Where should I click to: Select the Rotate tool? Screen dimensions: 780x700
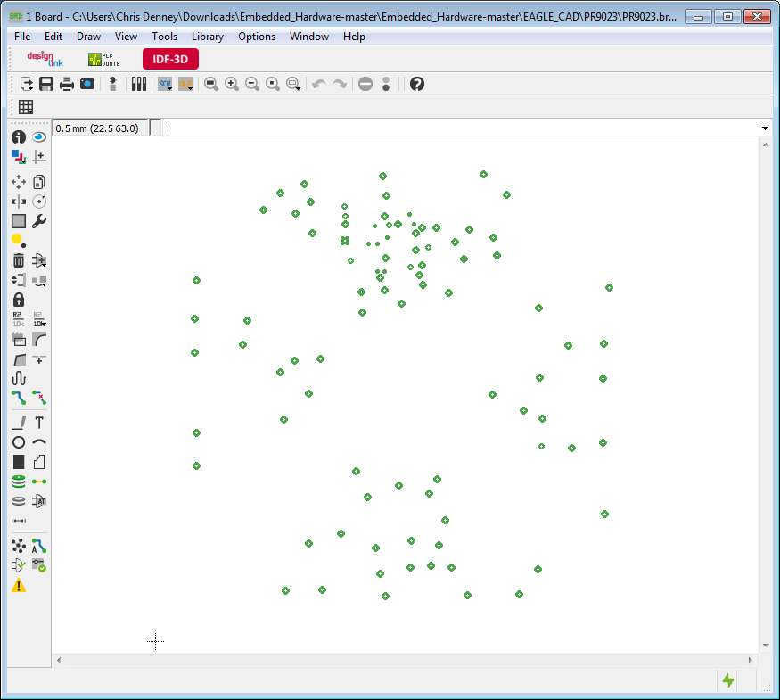(x=39, y=202)
